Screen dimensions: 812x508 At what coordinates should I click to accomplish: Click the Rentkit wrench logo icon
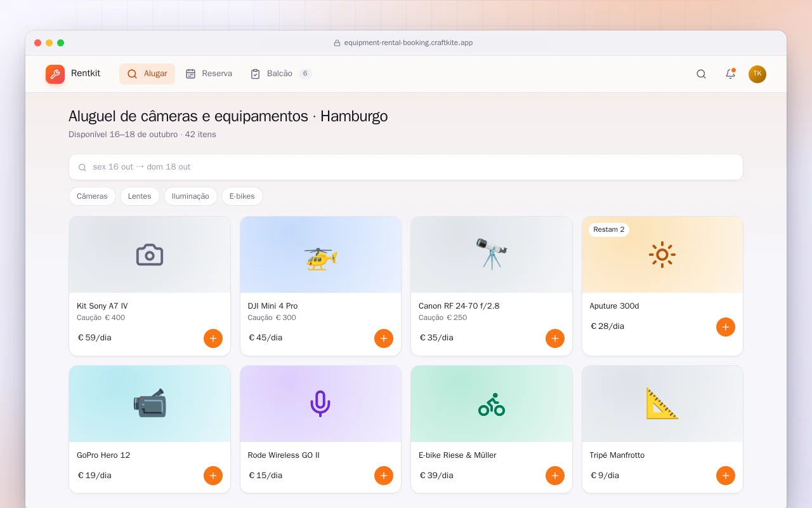coord(55,74)
